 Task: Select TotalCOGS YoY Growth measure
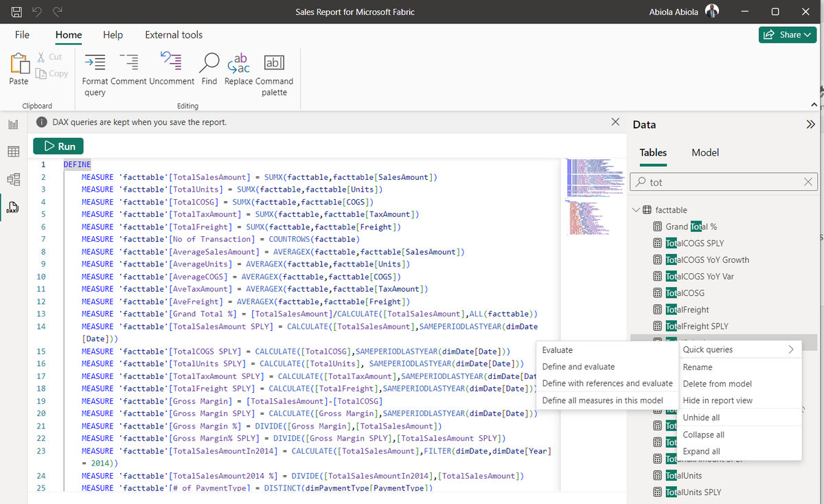[x=707, y=260]
